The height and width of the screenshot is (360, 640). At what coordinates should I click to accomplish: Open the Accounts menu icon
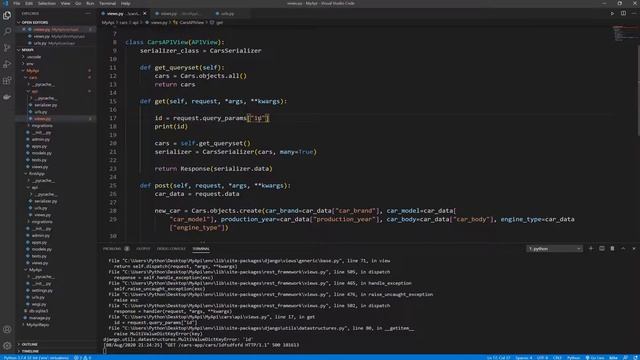click(7, 329)
